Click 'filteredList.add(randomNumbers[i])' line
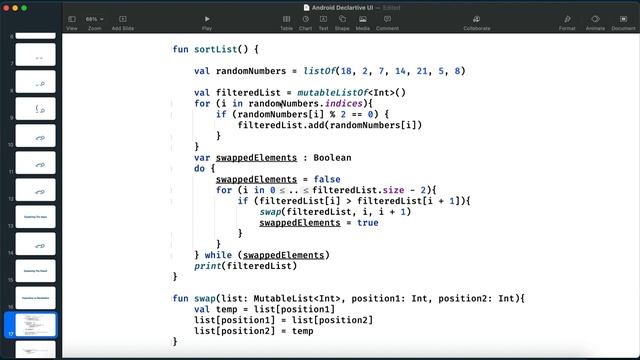The width and height of the screenshot is (640, 360). 330,125
